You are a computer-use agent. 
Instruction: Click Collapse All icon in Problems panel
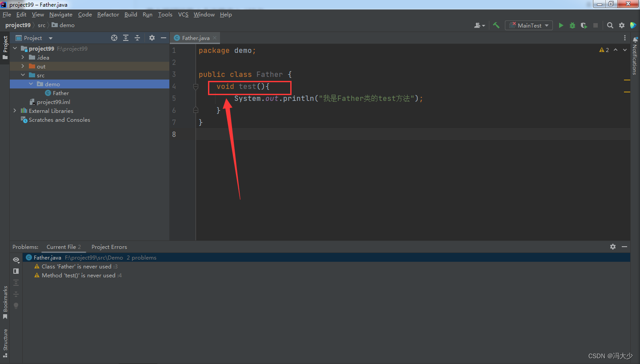click(16, 294)
